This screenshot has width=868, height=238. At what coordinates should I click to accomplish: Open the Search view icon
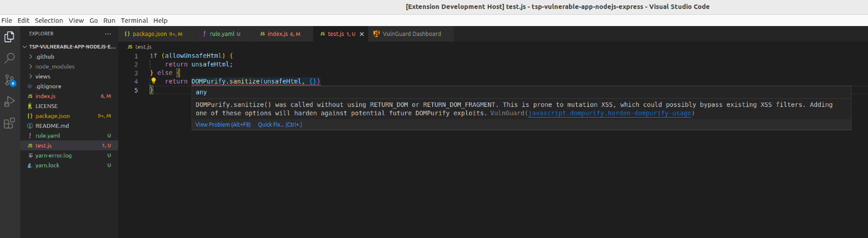pyautogui.click(x=9, y=58)
